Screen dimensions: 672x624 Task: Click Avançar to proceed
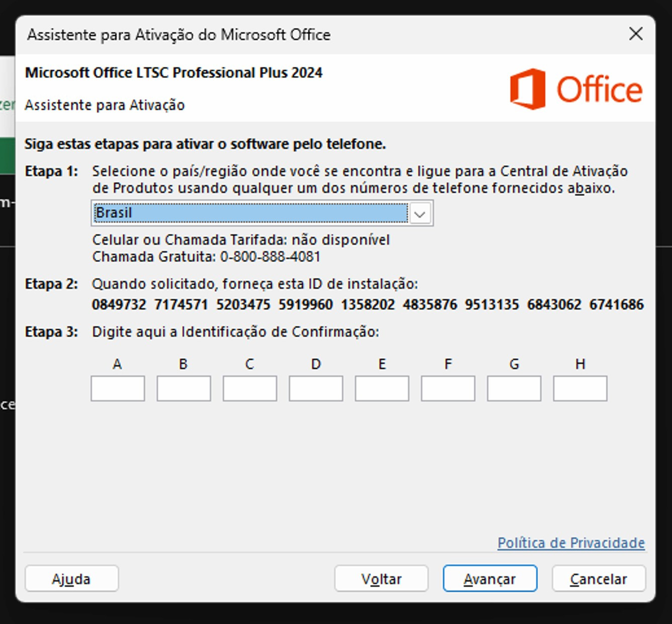click(490, 579)
